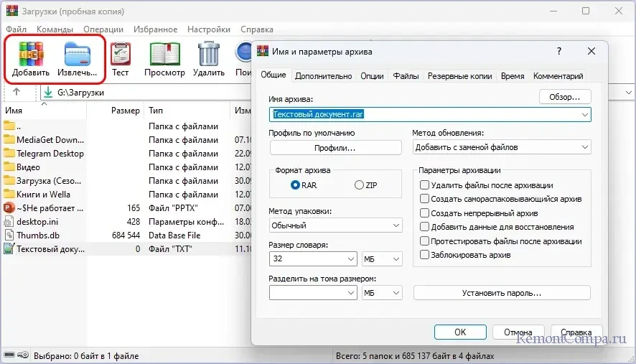Image resolution: width=636 pixels, height=364 pixels.
Task: Expand the Метод упаковки dropdown
Action: 335,226
